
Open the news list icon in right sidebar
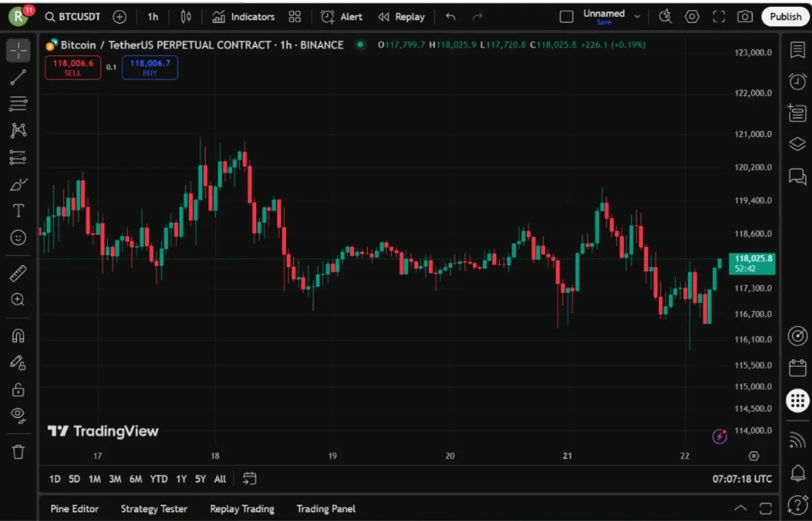(798, 113)
